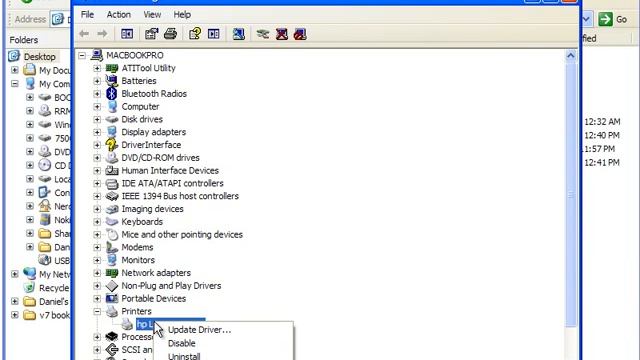Select the Imaging devices icon
The width and height of the screenshot is (640, 360).
[111, 209]
